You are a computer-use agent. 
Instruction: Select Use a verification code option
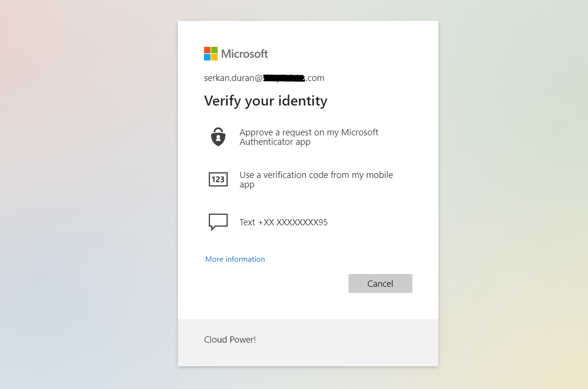click(308, 179)
